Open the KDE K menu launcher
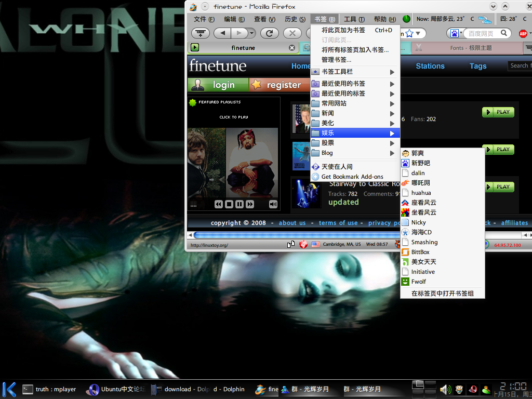The height and width of the screenshot is (399, 532). pos(9,389)
